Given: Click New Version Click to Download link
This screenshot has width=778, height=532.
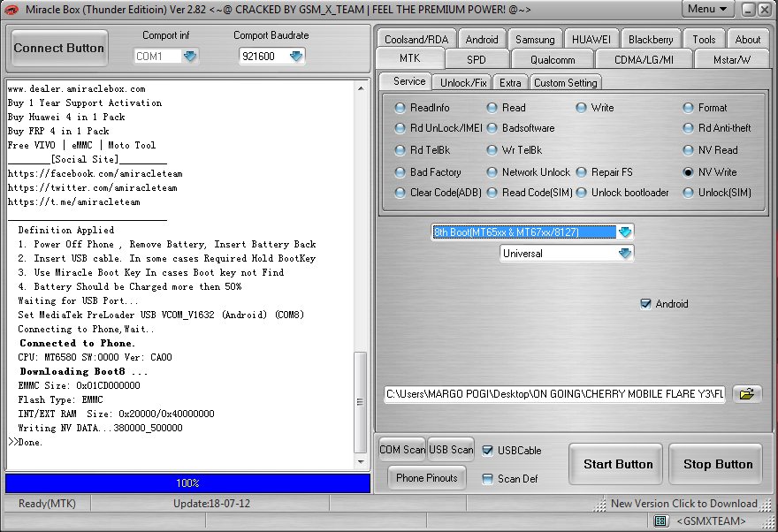Looking at the screenshot, I should click(683, 504).
